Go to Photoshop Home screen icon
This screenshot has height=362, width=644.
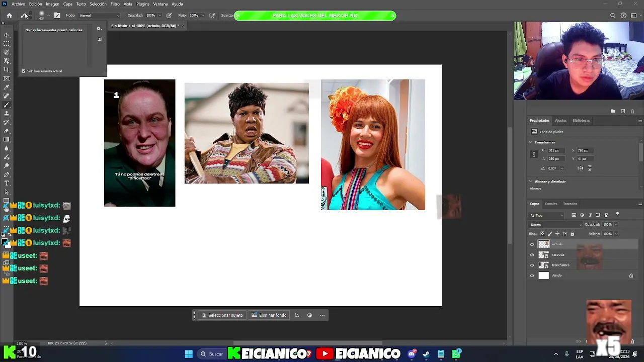pyautogui.click(x=9, y=16)
